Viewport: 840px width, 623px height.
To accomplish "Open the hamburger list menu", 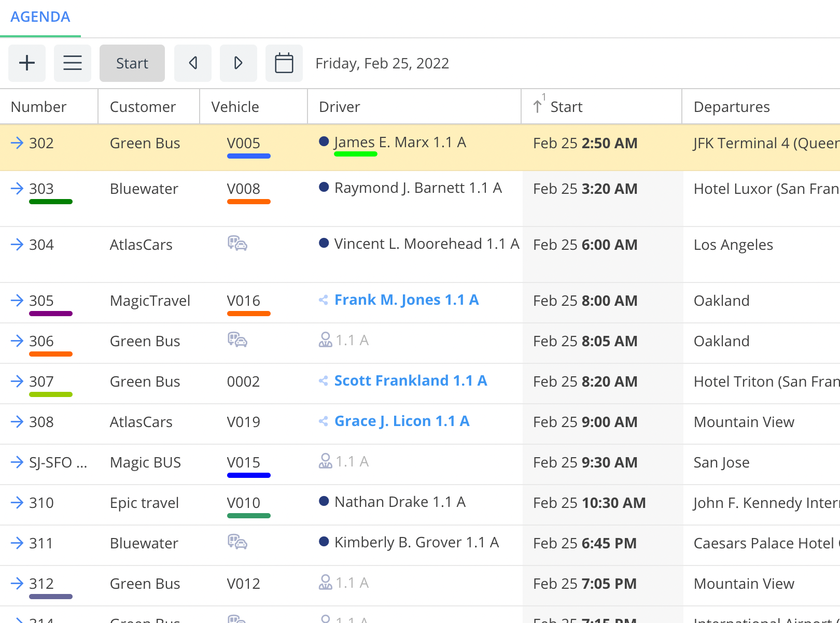I will (x=73, y=63).
